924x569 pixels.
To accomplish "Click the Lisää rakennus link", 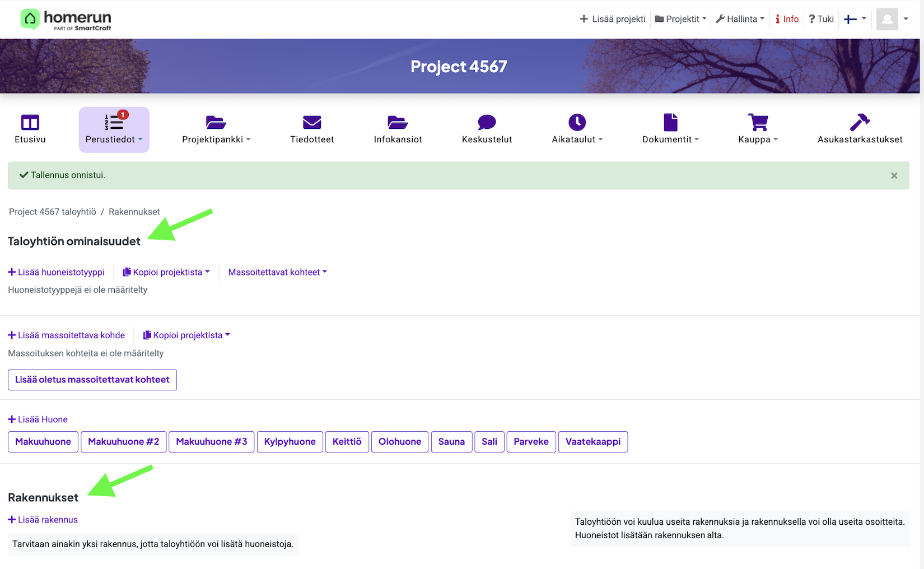I will pyautogui.click(x=43, y=520).
